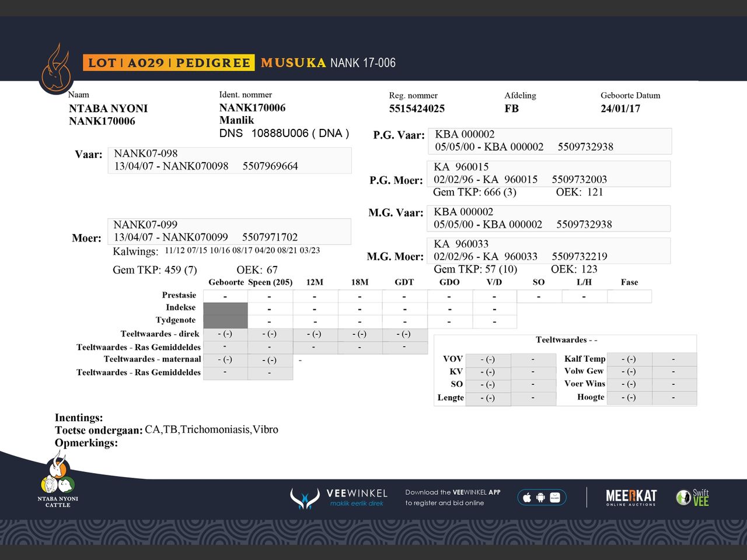Select the Moer NANK07-099 box
Image resolution: width=747 pixels, height=560 pixels.
(x=229, y=232)
